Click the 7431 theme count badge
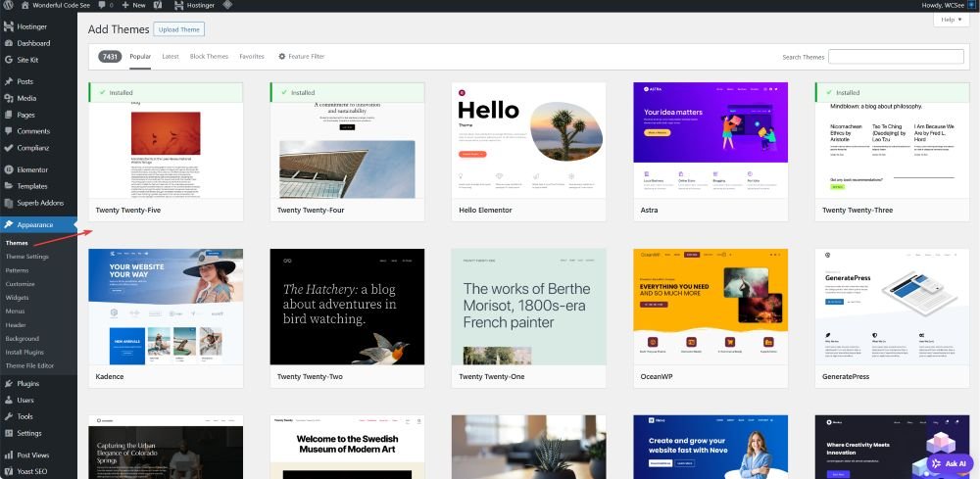This screenshot has height=479, width=980. tap(110, 56)
